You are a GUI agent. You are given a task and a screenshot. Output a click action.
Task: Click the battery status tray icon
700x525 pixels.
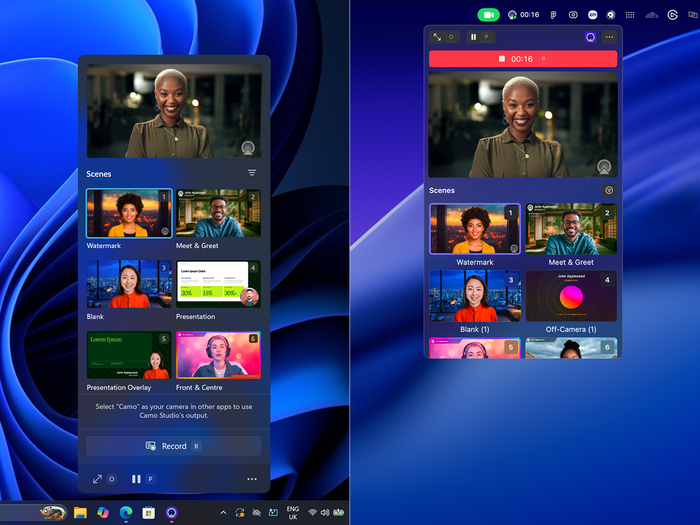pos(338,512)
